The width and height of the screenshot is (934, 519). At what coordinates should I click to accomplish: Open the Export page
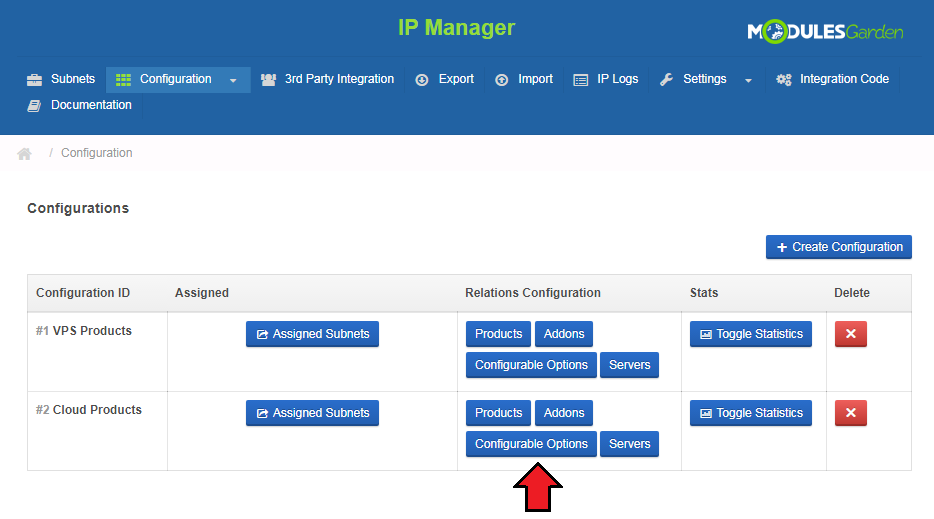click(444, 79)
